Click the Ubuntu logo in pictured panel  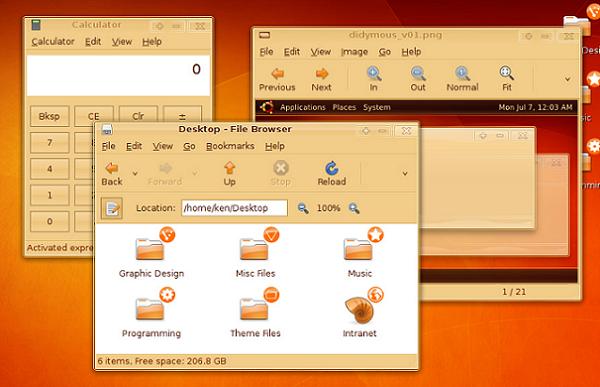coord(267,107)
